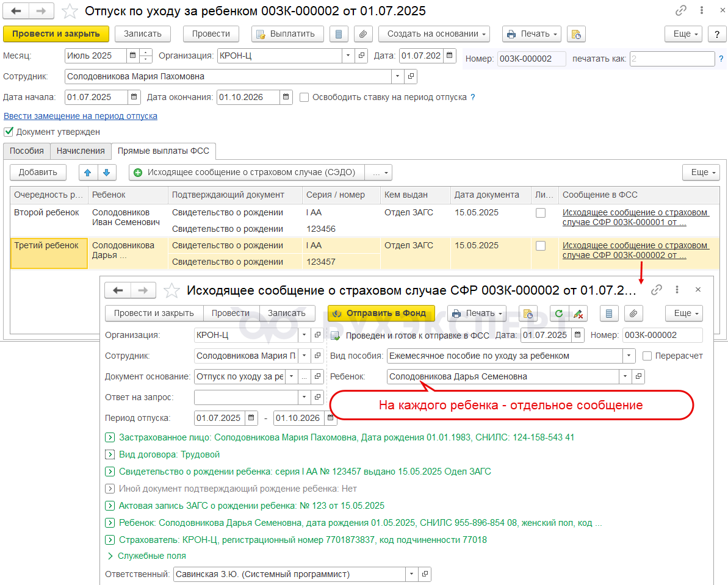Click the paperclip attachments icon in top toolbar
The width and height of the screenshot is (728, 585).
[x=364, y=34]
